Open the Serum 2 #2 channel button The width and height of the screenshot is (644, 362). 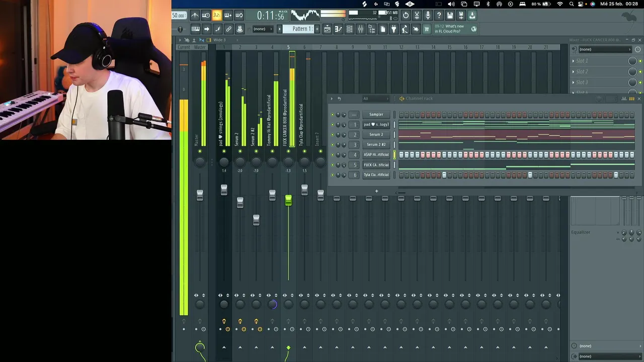coord(376,145)
